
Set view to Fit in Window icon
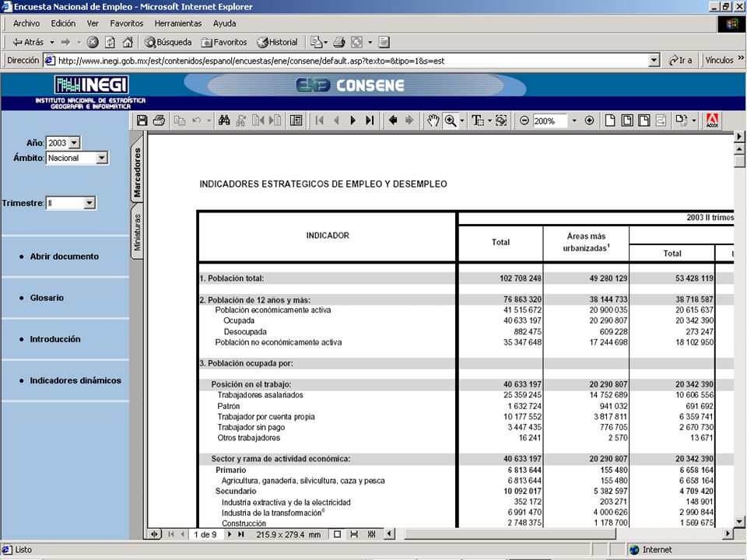[627, 121]
